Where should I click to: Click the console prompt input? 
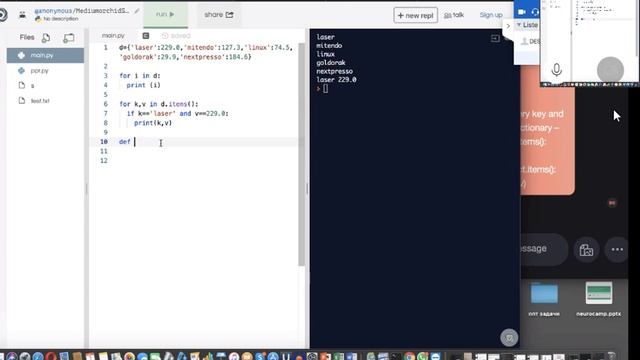tap(325, 89)
